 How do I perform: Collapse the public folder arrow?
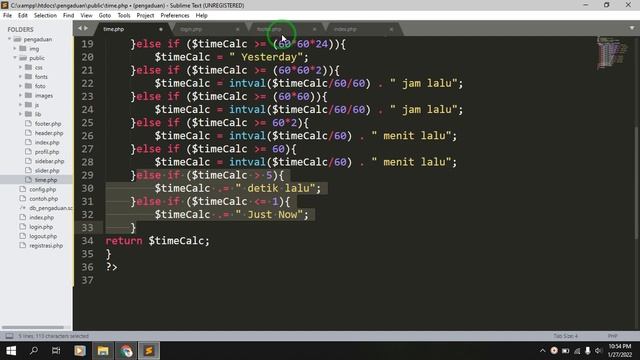(x=15, y=58)
